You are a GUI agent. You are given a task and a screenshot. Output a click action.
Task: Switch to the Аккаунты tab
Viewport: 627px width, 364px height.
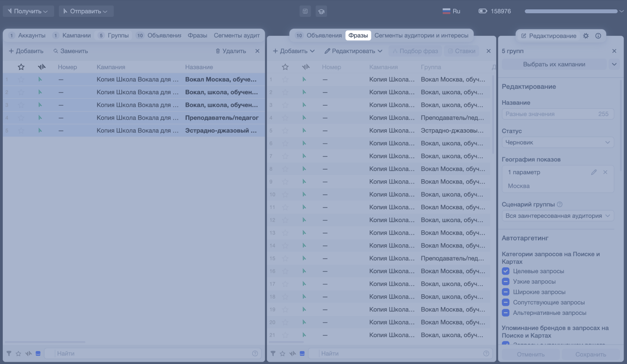(x=27, y=35)
